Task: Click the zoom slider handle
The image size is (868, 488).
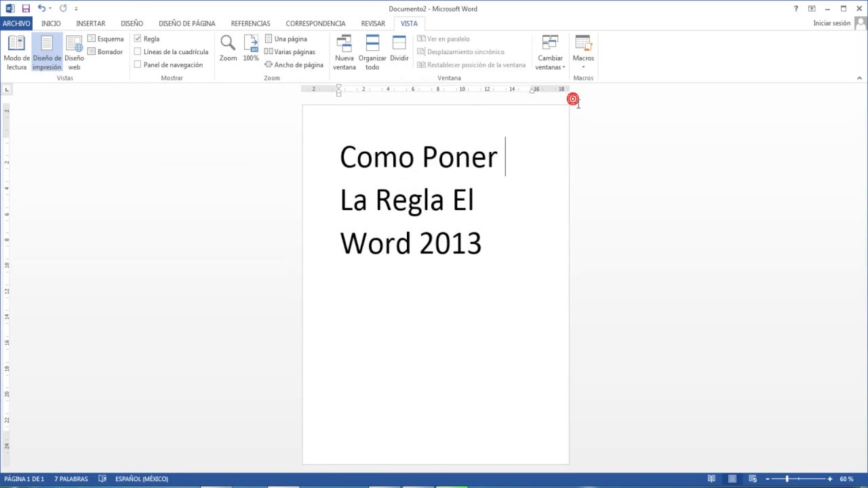Action: [x=787, y=479]
